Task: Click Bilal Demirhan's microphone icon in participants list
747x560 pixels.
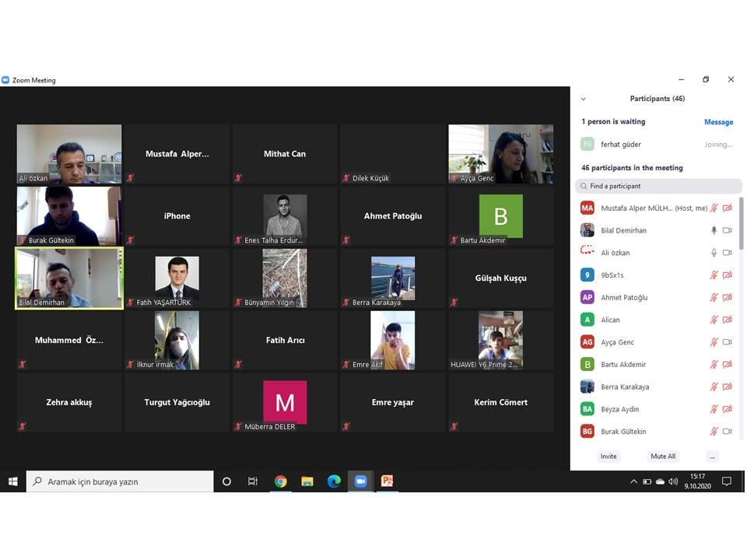Action: click(714, 230)
